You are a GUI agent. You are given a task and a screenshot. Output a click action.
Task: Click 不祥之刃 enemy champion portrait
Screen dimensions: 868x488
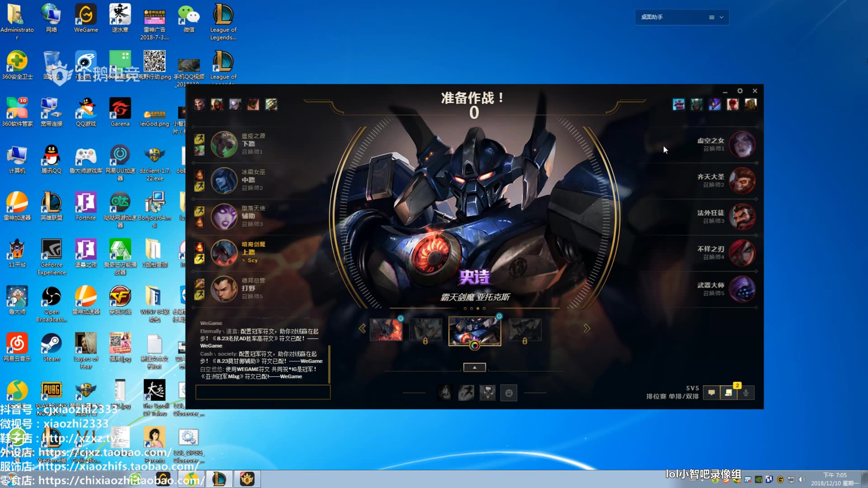tap(742, 253)
